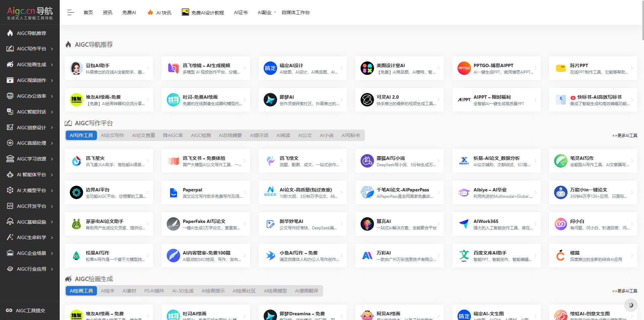This screenshot has height=320, width=644.
Task: Click the 稿定AI设计 blue icon
Action: coord(270,68)
